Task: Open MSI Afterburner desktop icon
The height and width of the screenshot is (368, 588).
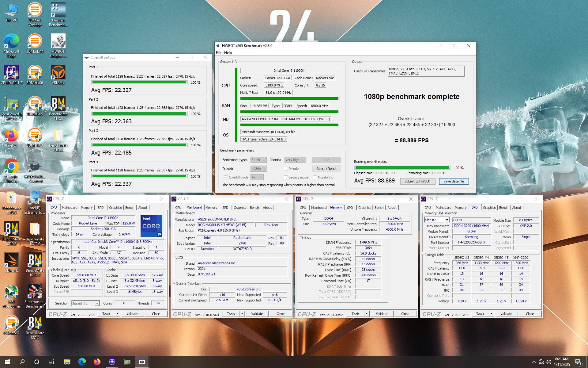Action: 11,296
